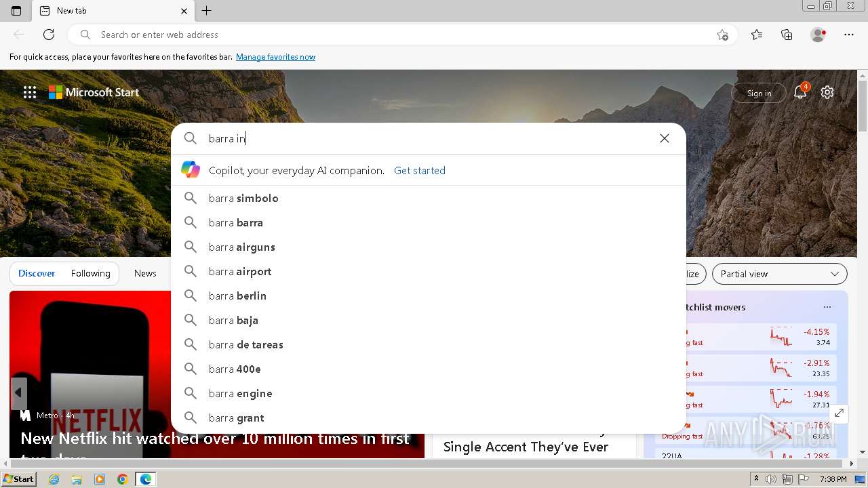Image resolution: width=868 pixels, height=488 pixels.
Task: Open File Explorer from taskbar
Action: [77, 479]
